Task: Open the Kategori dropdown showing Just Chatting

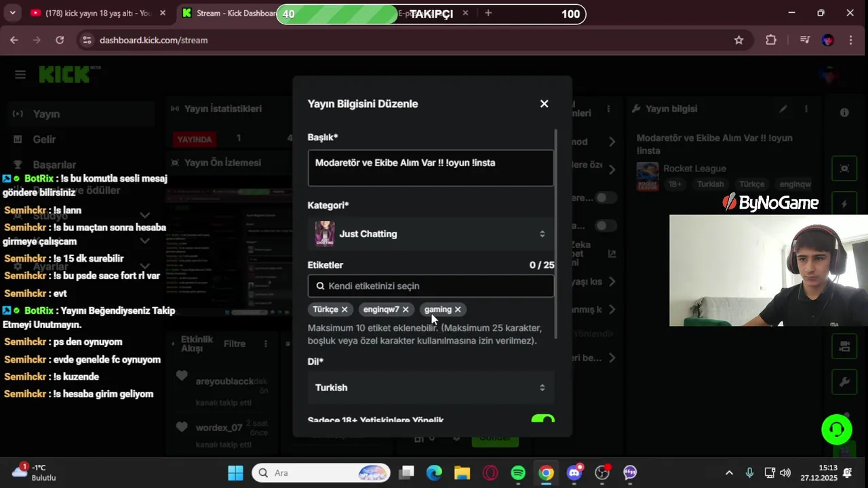Action: [x=431, y=234]
